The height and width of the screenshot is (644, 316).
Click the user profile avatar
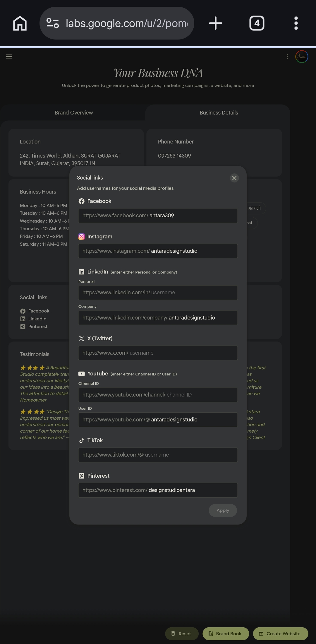coord(302,57)
